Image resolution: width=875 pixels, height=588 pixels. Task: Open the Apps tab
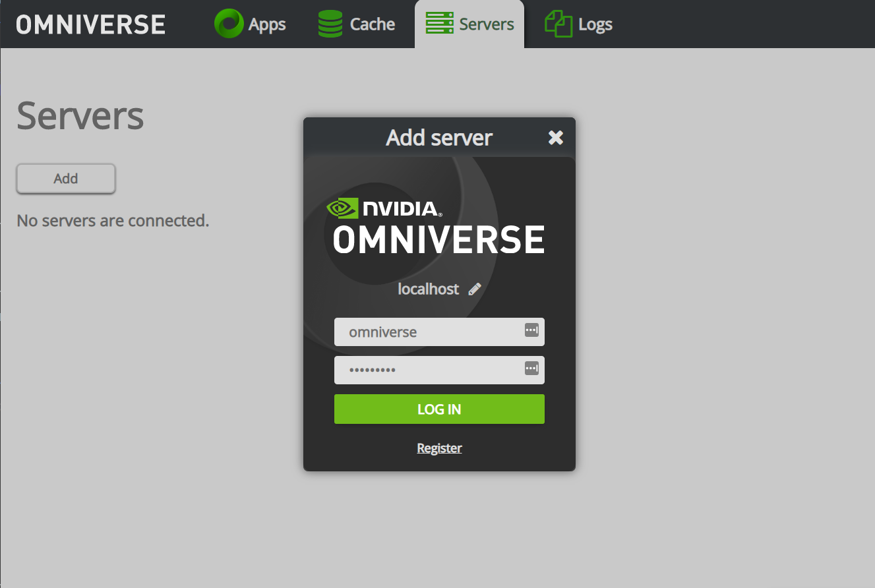pos(250,24)
